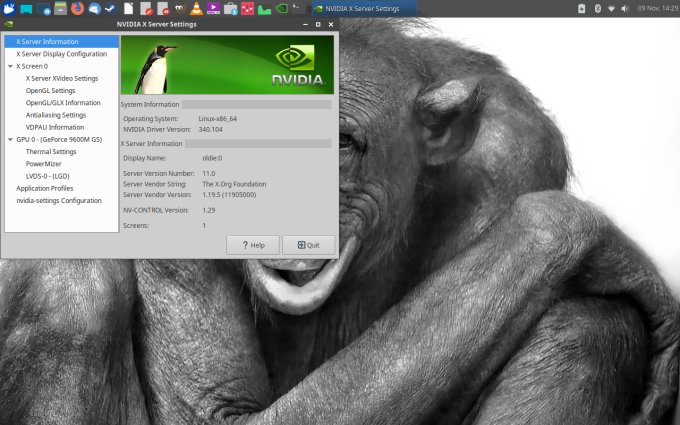
Task: Click the display name value oldie:0
Action: click(212, 158)
